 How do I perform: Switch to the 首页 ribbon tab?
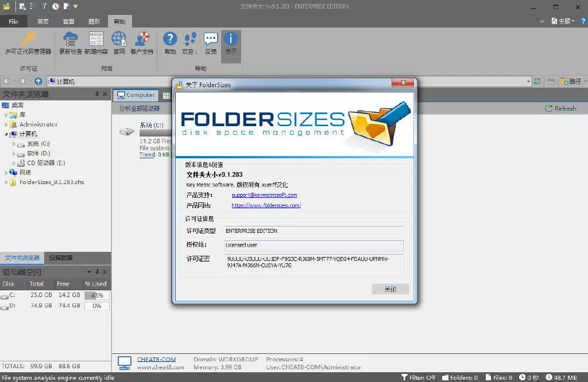click(42, 21)
